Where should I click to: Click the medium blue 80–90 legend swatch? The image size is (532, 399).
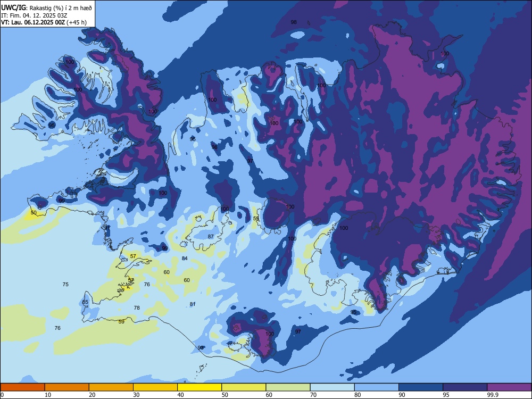[377, 387]
